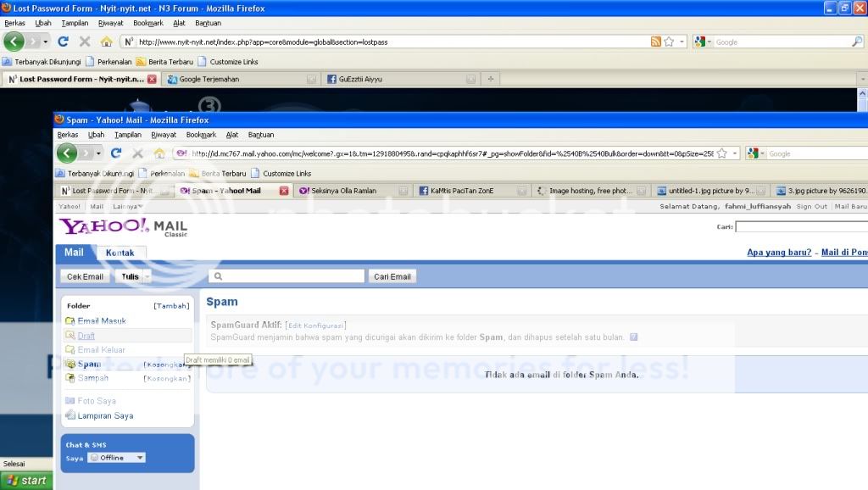Open the Apa yang baru? link
The height and width of the screenshot is (490, 868).
click(x=779, y=253)
